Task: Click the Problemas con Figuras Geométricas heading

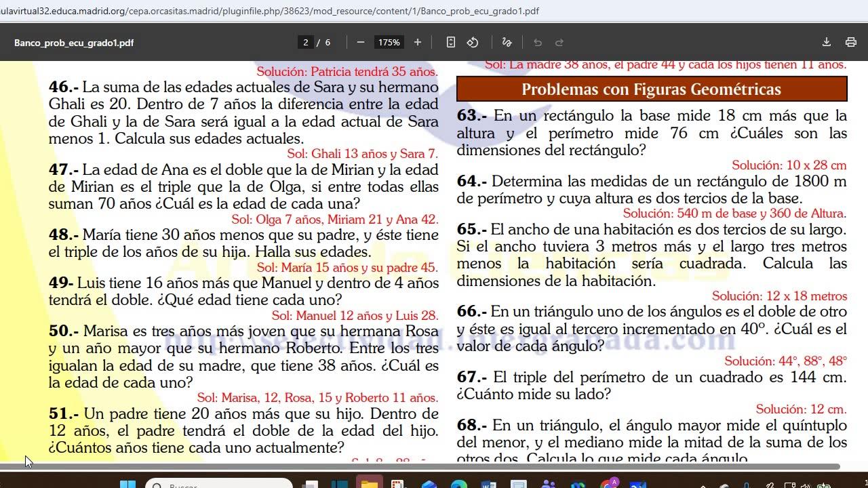Action: tap(651, 89)
